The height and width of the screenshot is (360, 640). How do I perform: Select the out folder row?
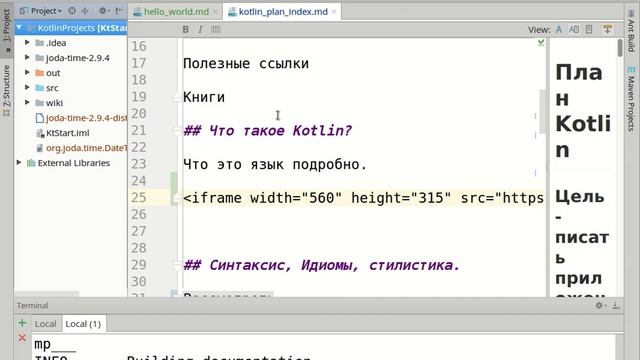[71, 73]
